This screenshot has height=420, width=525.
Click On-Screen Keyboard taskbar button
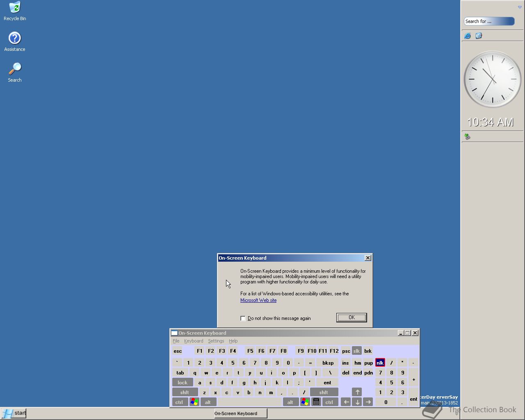click(240, 413)
